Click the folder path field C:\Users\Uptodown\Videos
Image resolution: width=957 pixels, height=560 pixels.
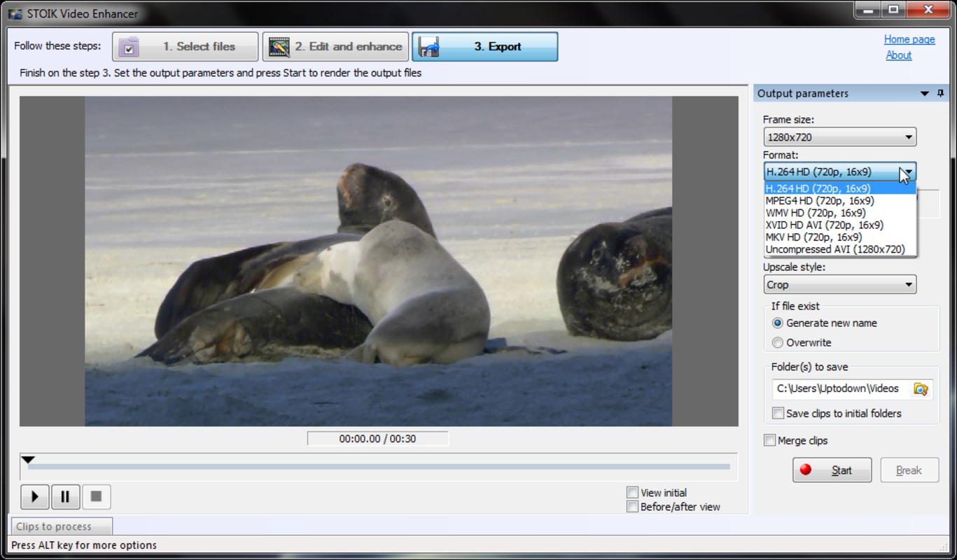point(841,389)
